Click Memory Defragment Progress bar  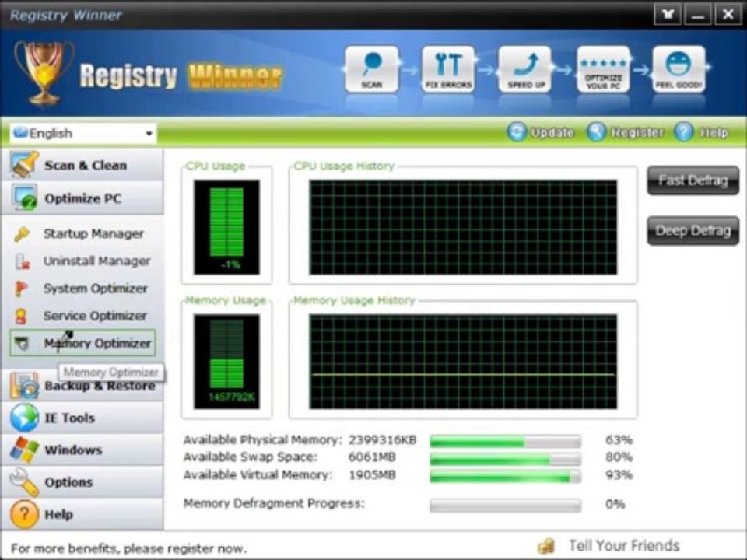[506, 506]
